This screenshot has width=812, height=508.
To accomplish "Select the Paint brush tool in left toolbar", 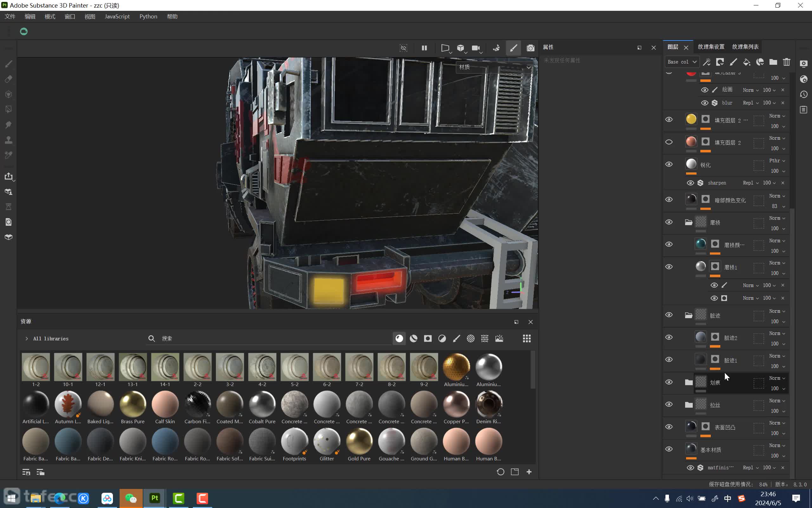I will tap(9, 64).
